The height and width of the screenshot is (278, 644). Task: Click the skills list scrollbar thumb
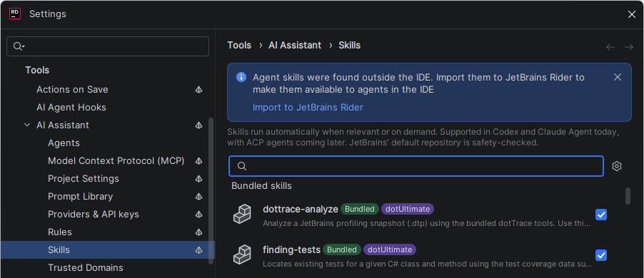click(628, 195)
